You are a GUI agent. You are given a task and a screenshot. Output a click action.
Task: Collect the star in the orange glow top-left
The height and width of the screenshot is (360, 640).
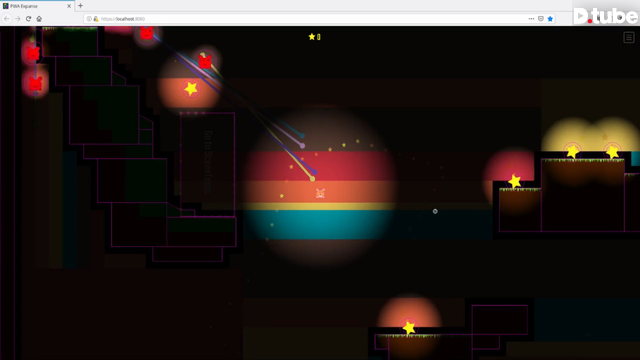[x=191, y=88]
